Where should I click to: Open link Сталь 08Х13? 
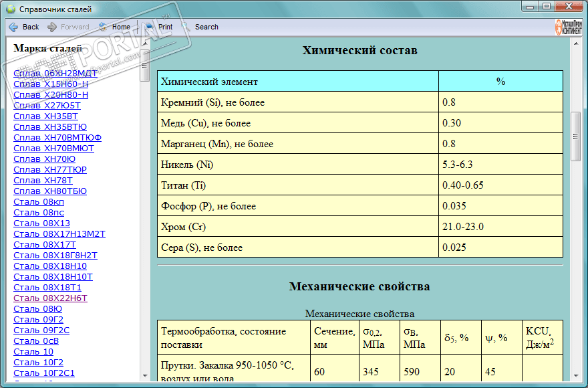tap(41, 223)
